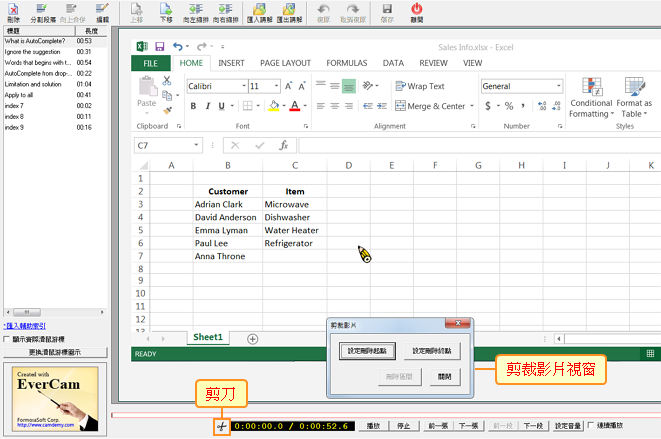Click the 編輯 edit toolbar icon

[x=102, y=10]
